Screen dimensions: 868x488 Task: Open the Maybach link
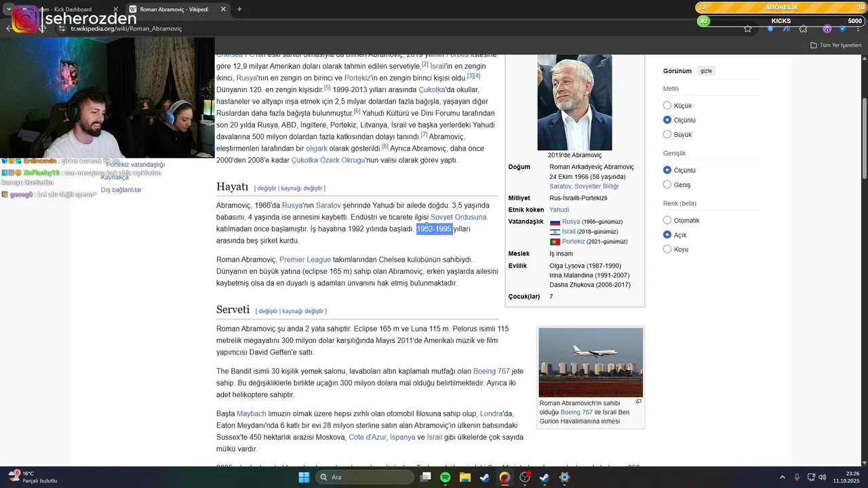tap(251, 414)
